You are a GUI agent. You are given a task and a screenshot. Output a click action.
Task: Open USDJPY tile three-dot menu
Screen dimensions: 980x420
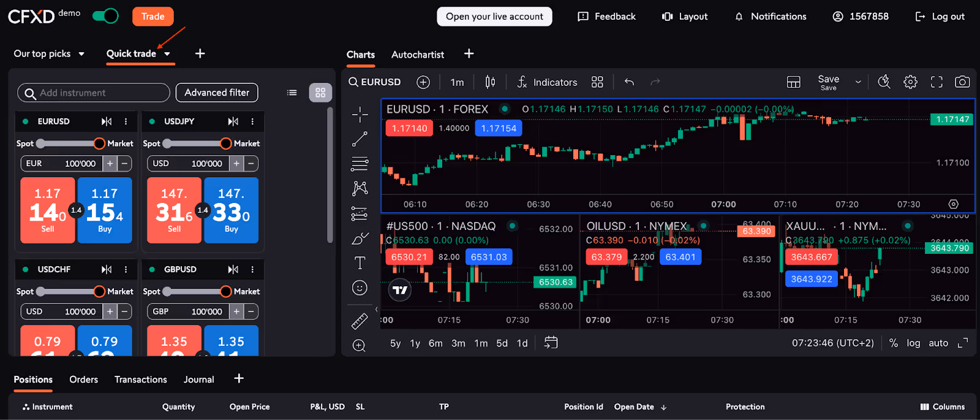coord(252,121)
